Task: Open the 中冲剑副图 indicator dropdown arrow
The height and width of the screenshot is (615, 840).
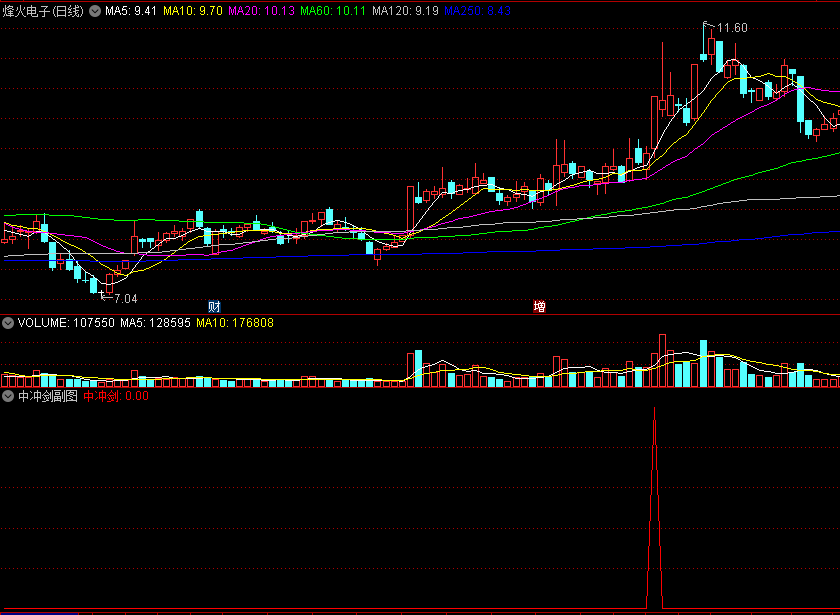Action: 8,396
